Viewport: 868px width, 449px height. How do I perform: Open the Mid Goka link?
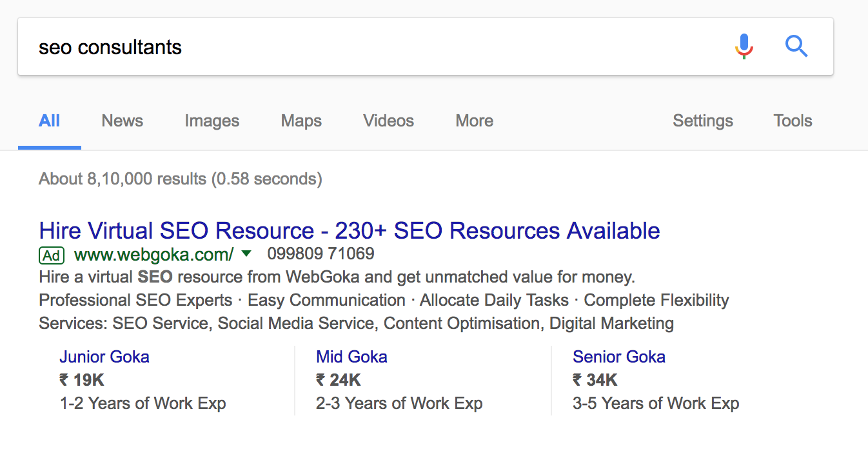[x=351, y=357]
